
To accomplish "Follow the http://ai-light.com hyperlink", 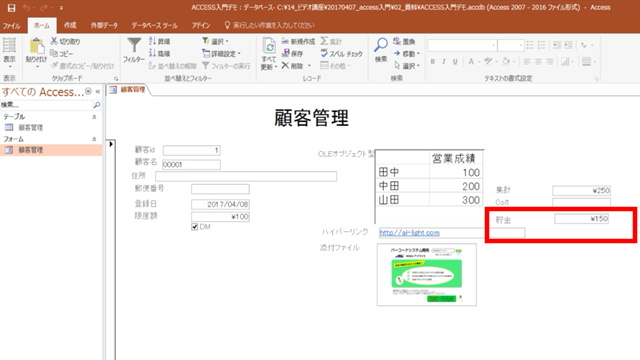I will [409, 233].
